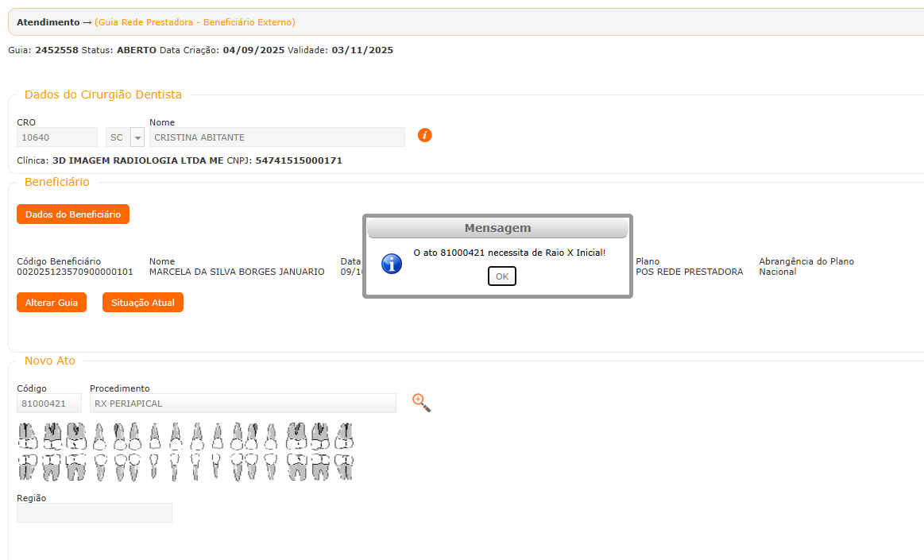Screen dimensions: 924x560
Task: Select lower tooth 31 in the odontogram
Action: pos(195,467)
